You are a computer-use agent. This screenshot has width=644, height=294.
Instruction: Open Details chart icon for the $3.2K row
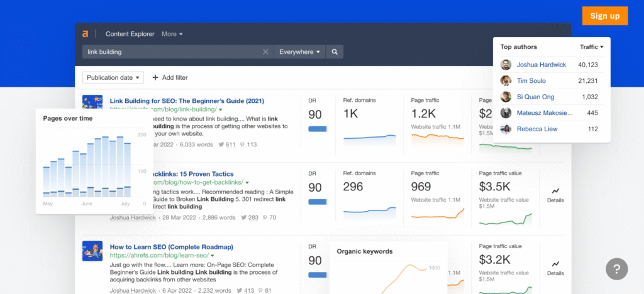click(555, 264)
